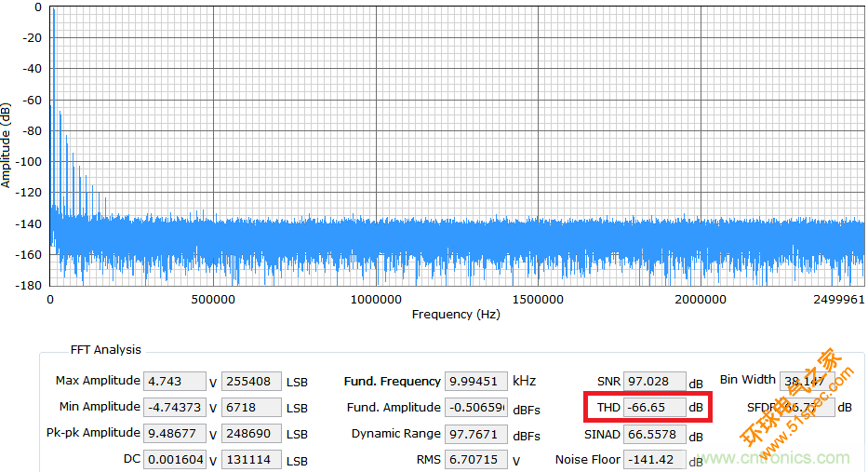Select the DC LSB value 131114

tap(251, 459)
